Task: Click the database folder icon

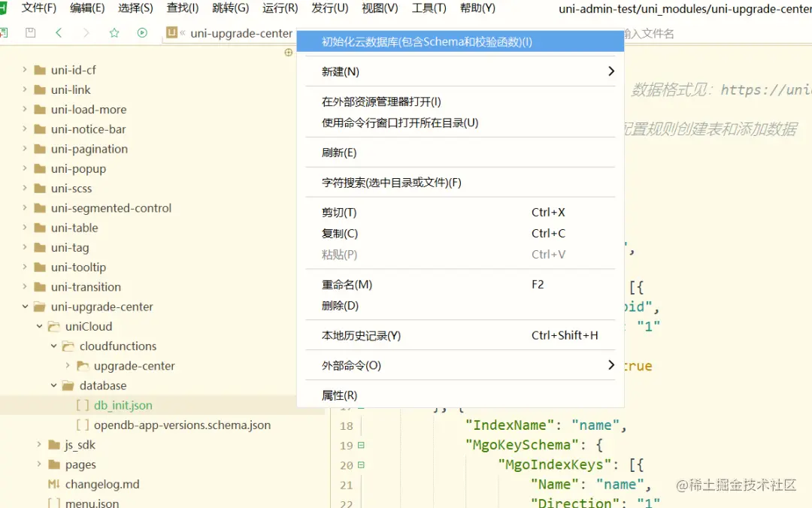Action: 68,386
